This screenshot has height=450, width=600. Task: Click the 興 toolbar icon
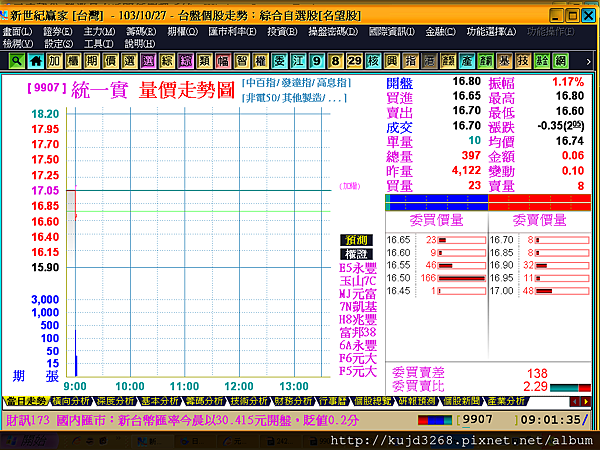click(392, 61)
